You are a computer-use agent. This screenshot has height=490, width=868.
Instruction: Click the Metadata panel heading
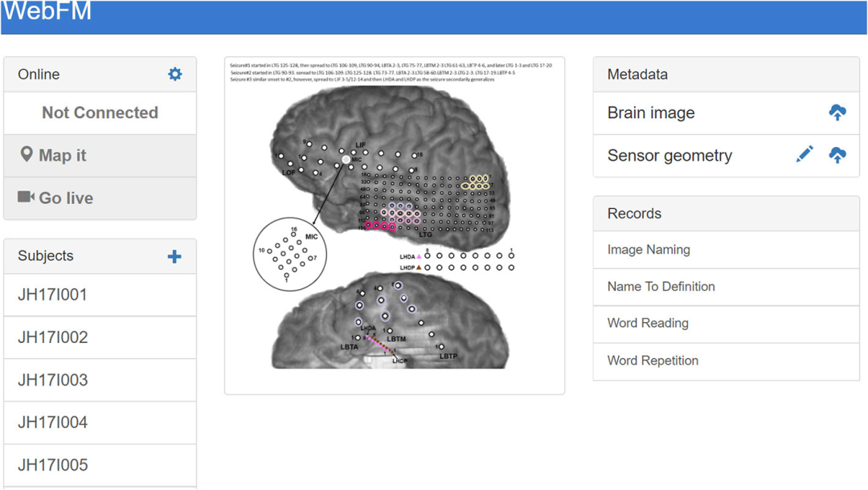pyautogui.click(x=637, y=74)
